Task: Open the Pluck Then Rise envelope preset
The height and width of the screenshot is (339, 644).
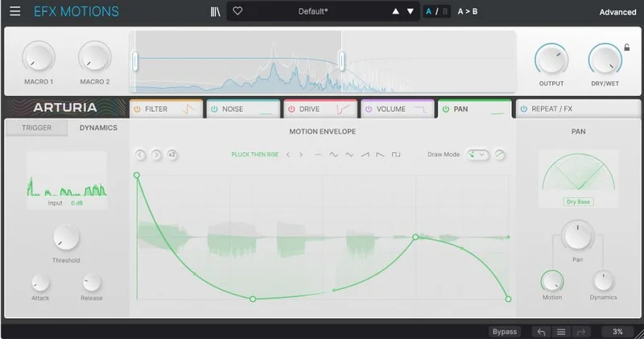Action: (254, 155)
